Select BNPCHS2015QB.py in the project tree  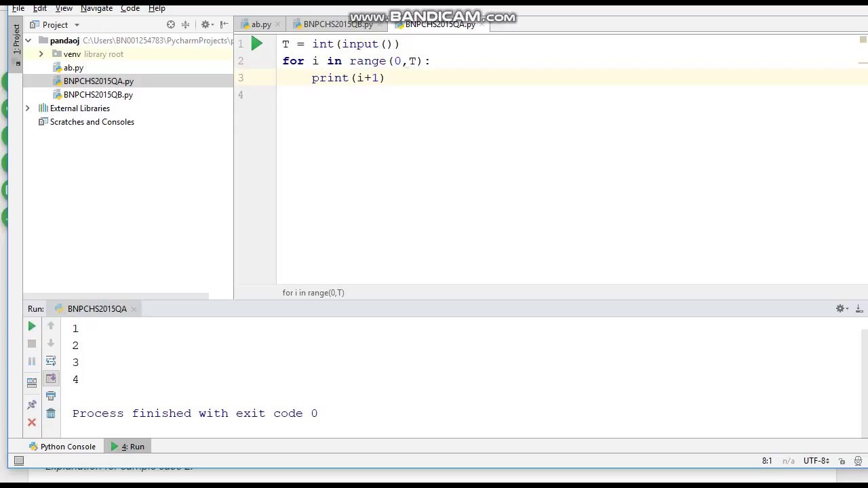98,95
